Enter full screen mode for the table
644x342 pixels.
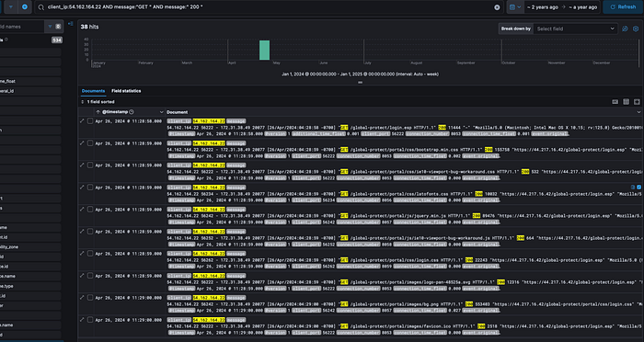pyautogui.click(x=637, y=102)
